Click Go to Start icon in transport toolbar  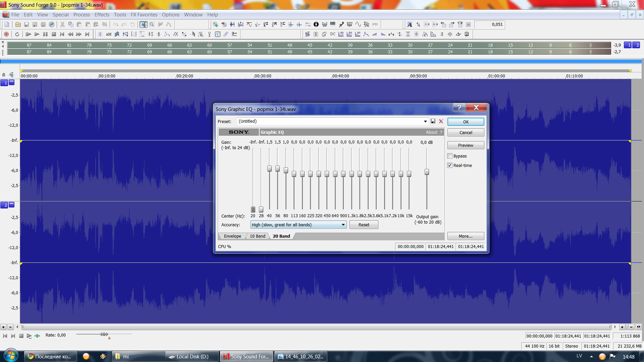[x=62, y=34]
